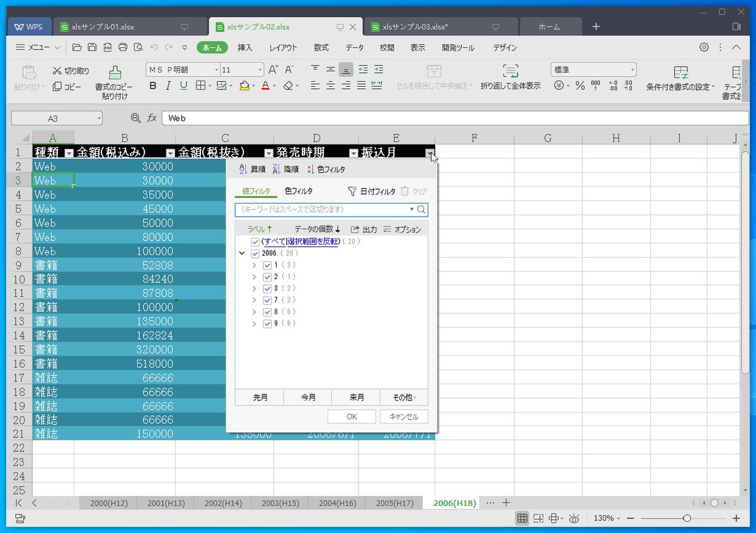Viewport: 756px width, 533px height.
Task: Click Wrap Text (折り返して全体表示) button
Action: click(x=510, y=77)
